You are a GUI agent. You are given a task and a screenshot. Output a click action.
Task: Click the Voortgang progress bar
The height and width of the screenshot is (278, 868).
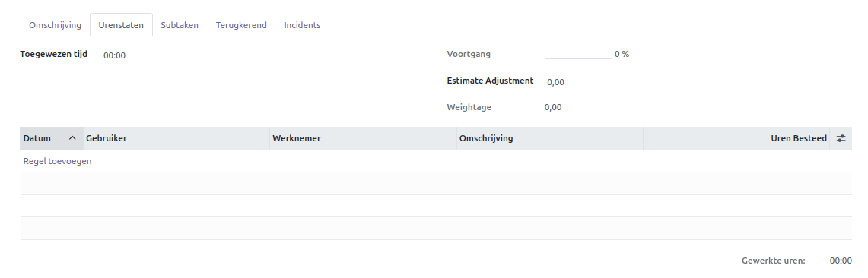(578, 54)
